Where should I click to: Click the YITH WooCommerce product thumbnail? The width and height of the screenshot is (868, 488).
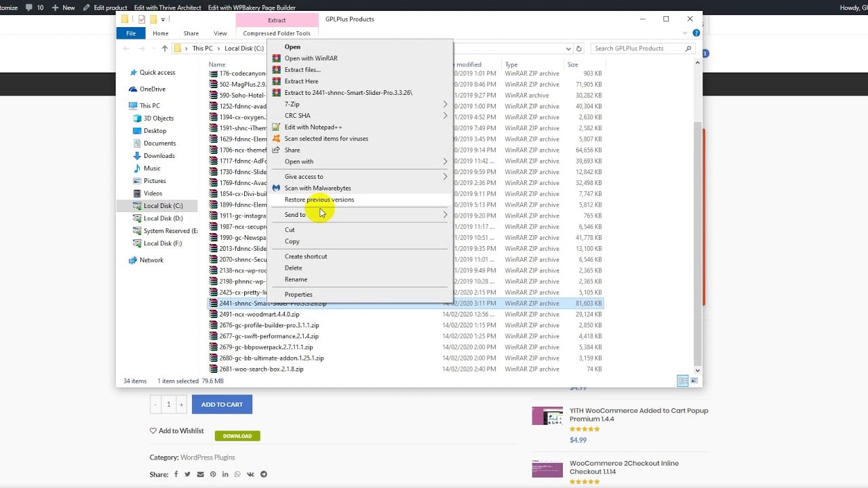(x=547, y=415)
